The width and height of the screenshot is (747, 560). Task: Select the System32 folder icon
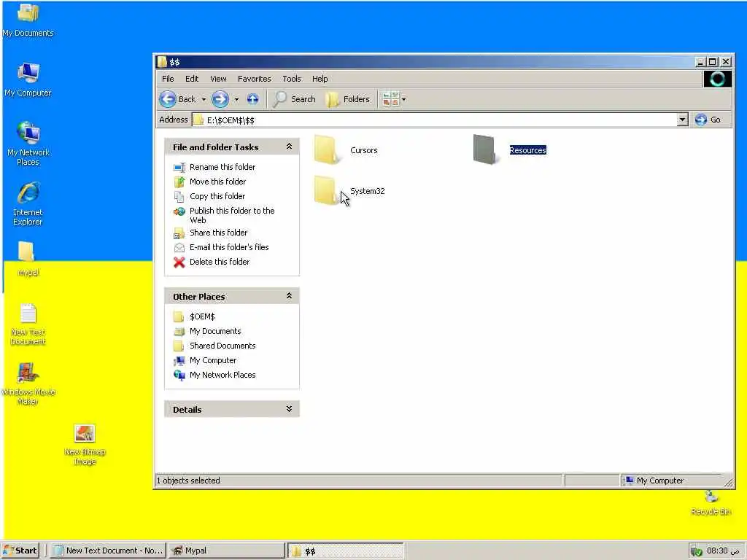326,190
